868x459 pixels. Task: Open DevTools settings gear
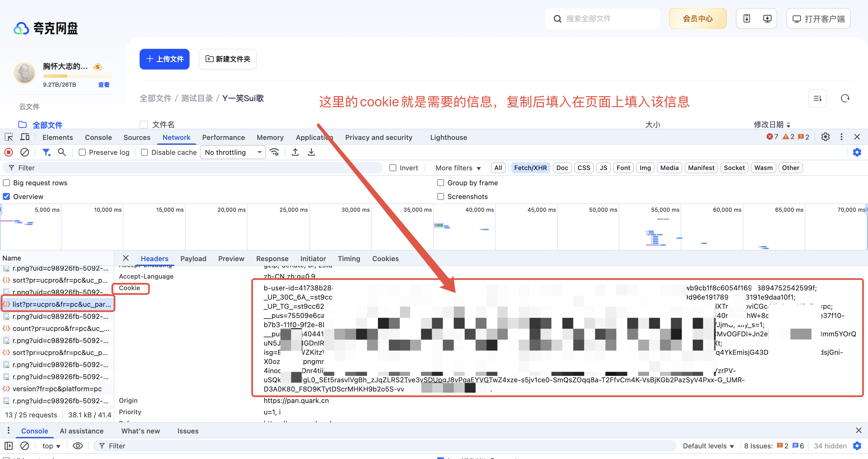(825, 137)
